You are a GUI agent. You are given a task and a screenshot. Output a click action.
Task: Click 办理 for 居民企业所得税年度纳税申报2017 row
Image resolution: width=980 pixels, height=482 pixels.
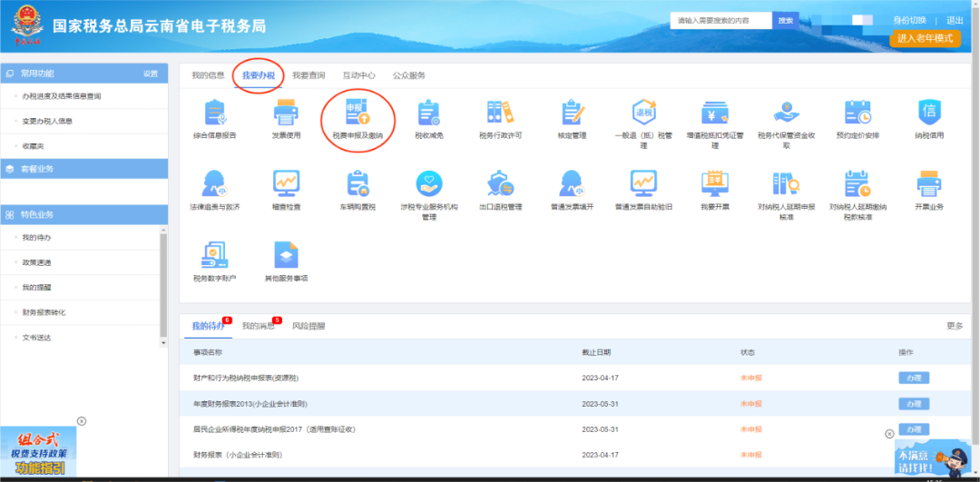coord(914,429)
